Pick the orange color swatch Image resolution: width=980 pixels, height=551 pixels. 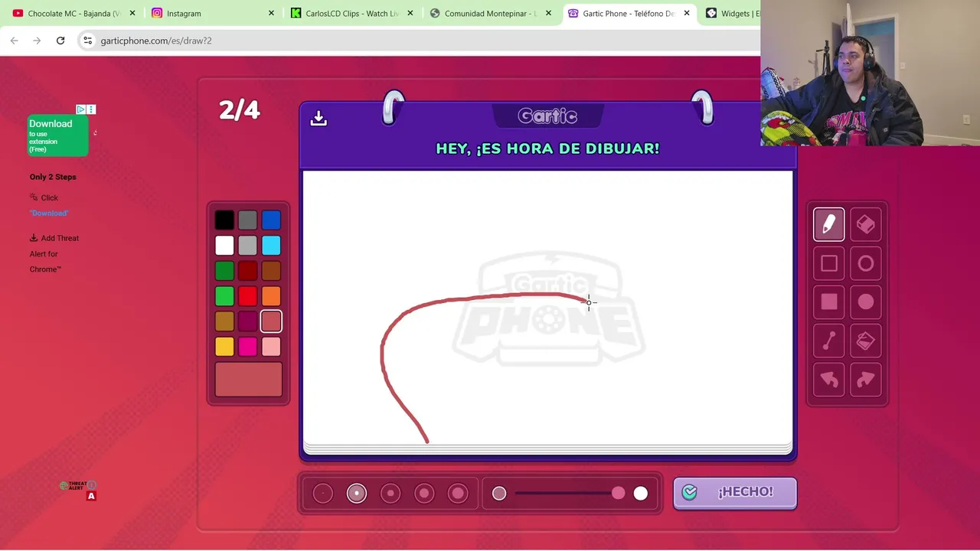(271, 296)
